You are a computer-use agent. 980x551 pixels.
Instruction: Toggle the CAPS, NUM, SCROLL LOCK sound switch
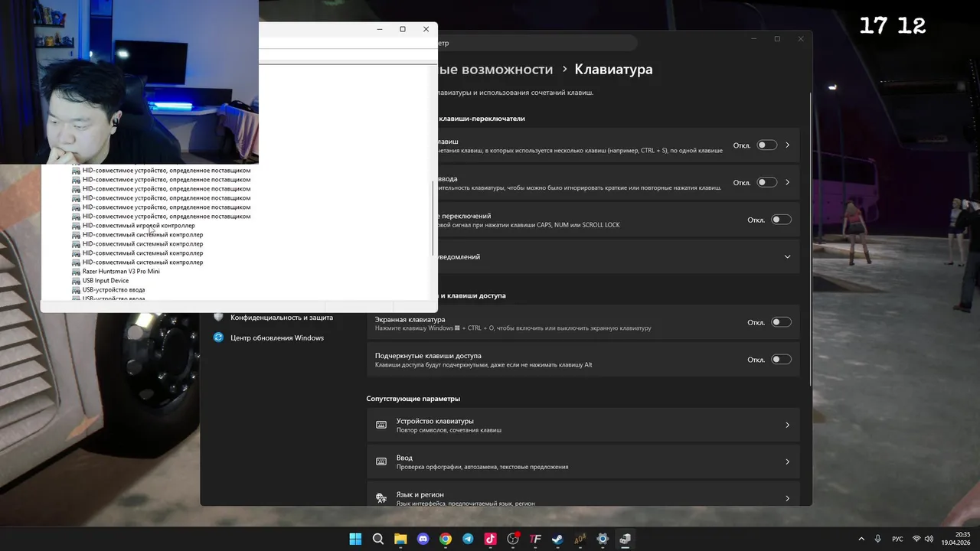pos(781,220)
